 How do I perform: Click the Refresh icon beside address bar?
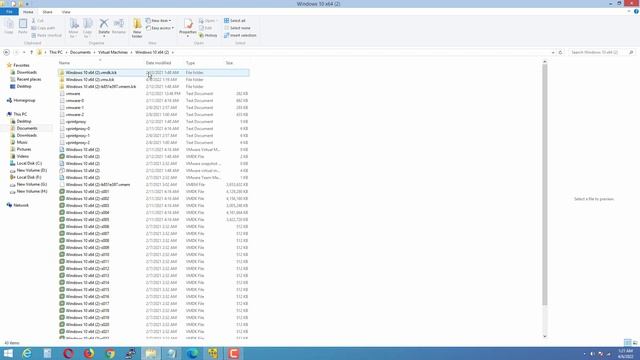pos(560,52)
